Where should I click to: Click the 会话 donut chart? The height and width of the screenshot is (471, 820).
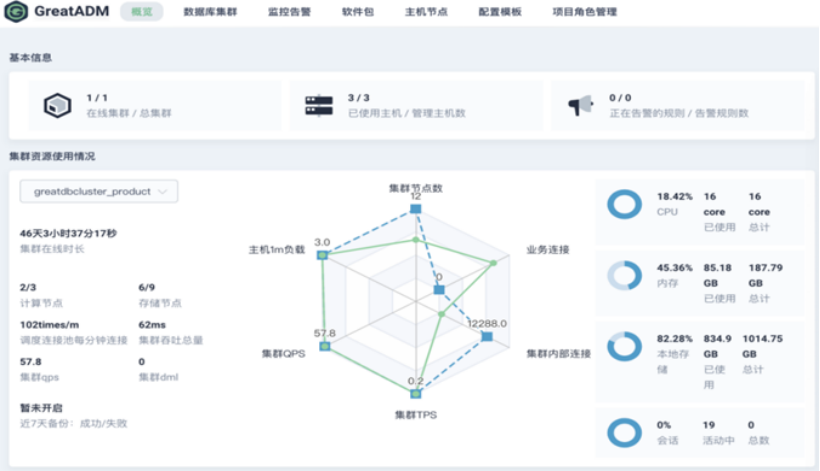coord(624,433)
